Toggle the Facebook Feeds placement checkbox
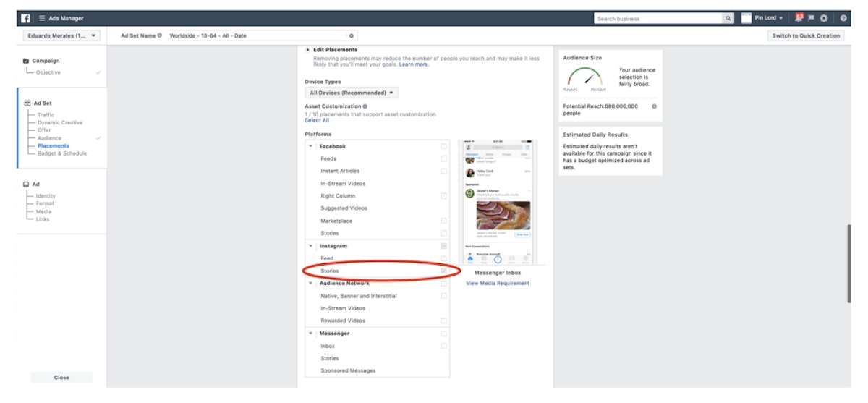The width and height of the screenshot is (868, 403). (x=443, y=158)
